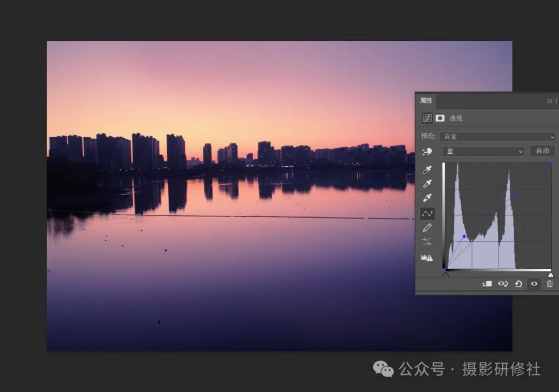Select the curve endpoint in the grid's top-right corner
Viewport: 559px width, 392px height.
(x=550, y=165)
